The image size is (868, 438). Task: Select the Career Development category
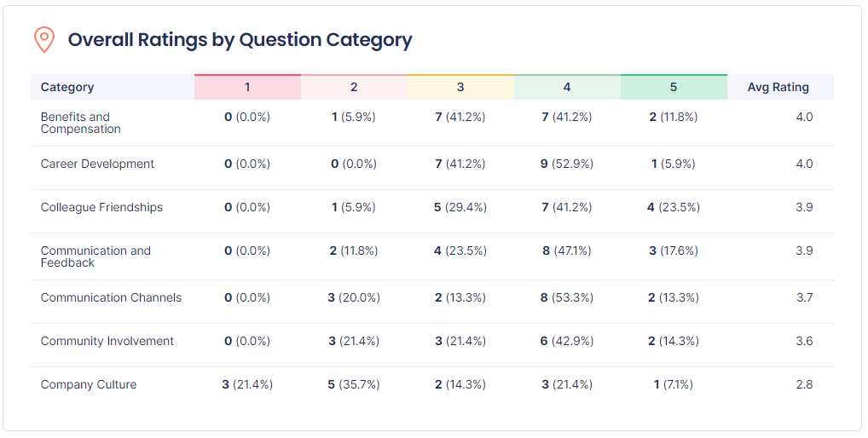(x=97, y=164)
